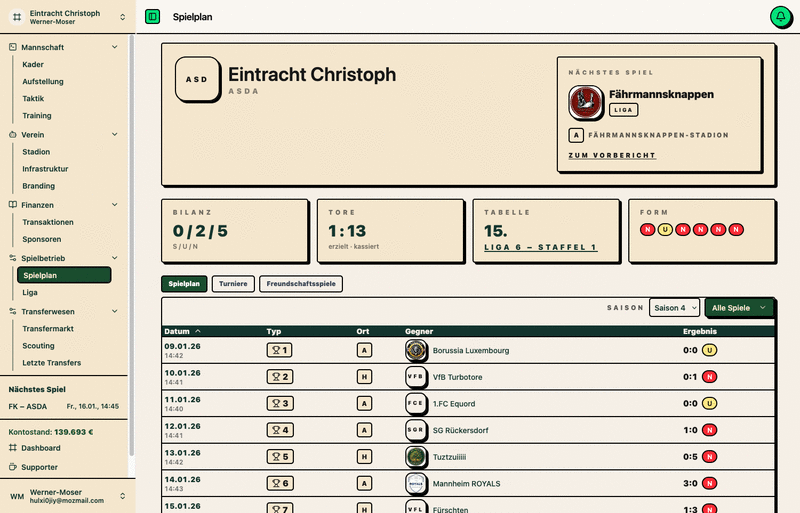The height and width of the screenshot is (513, 800).
Task: Open Scouting in the sidebar
Action: pos(38,346)
